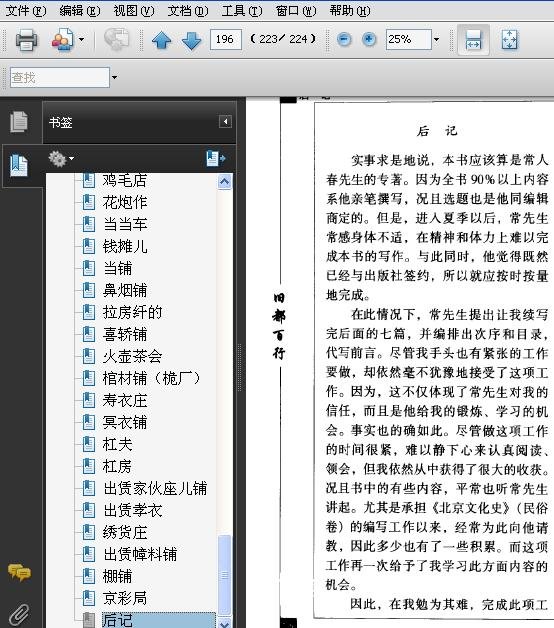Select bookmark 杠夫
This screenshot has width=554, height=628.
coord(117,445)
